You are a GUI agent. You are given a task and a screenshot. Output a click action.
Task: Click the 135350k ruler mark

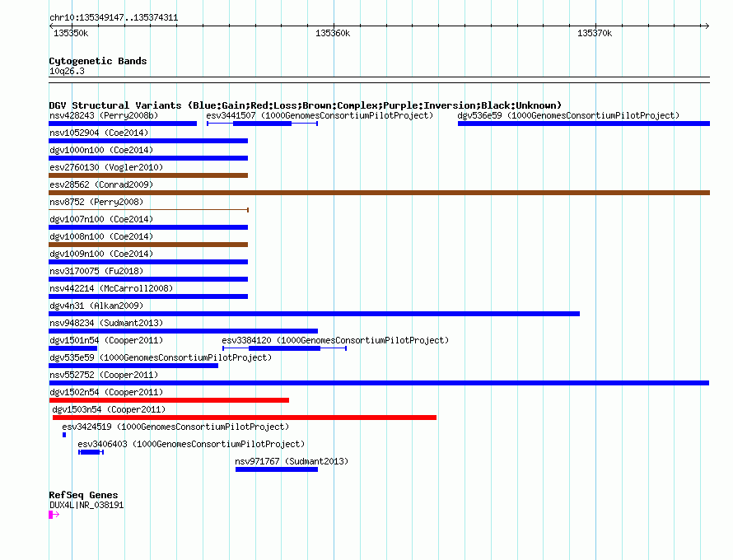tap(71, 33)
